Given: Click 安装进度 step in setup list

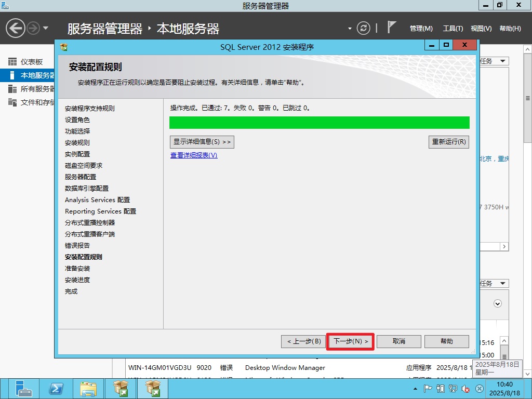Looking at the screenshot, I should 77,280.
